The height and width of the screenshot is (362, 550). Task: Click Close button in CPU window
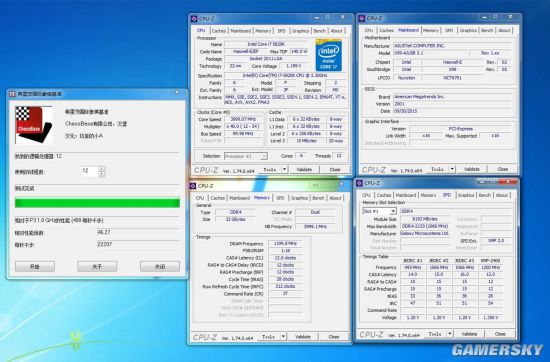point(335,169)
